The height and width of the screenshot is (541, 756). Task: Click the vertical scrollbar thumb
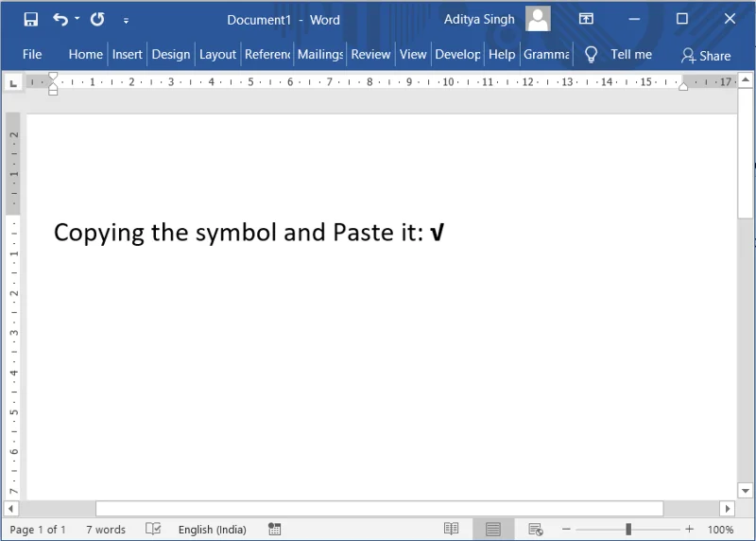click(x=746, y=153)
